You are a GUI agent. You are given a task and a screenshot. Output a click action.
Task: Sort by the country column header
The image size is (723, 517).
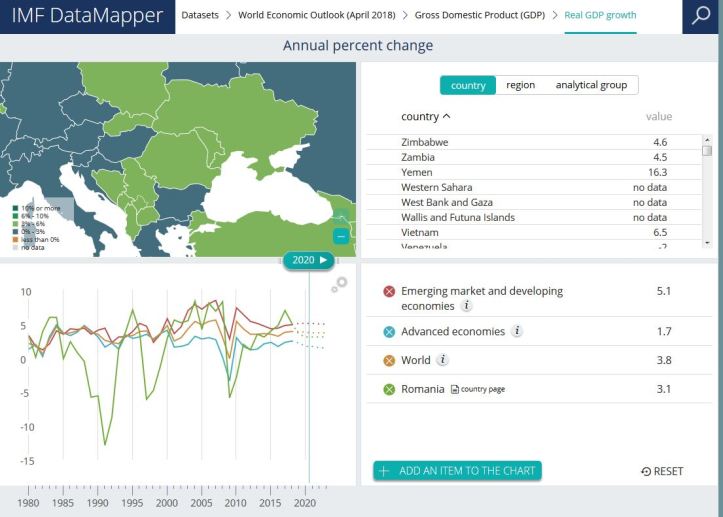point(425,117)
